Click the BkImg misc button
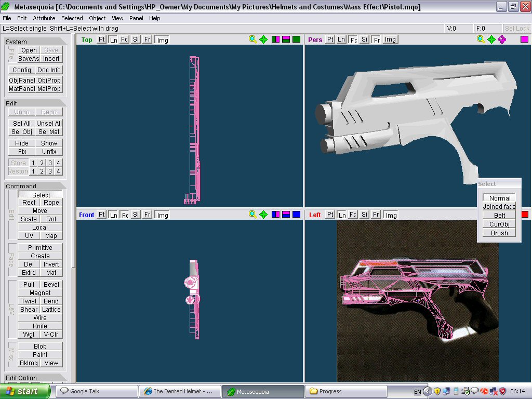This screenshot has height=399, width=532. tap(29, 363)
